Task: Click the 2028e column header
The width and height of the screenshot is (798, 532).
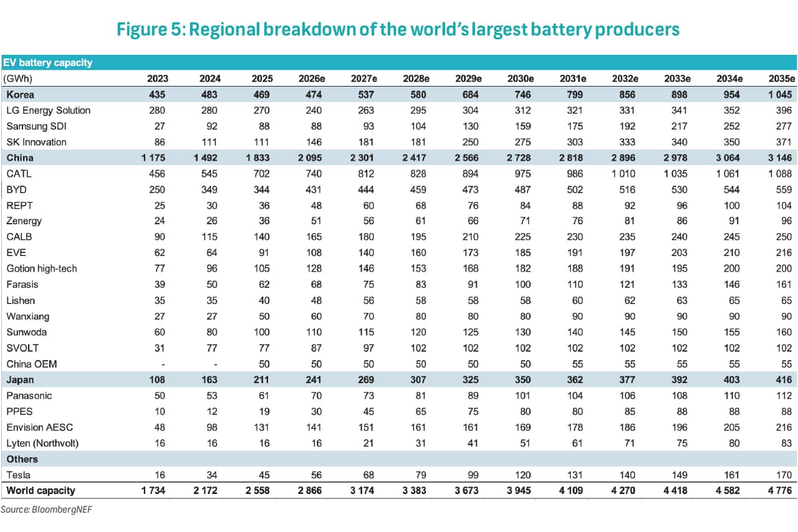Action: point(416,78)
